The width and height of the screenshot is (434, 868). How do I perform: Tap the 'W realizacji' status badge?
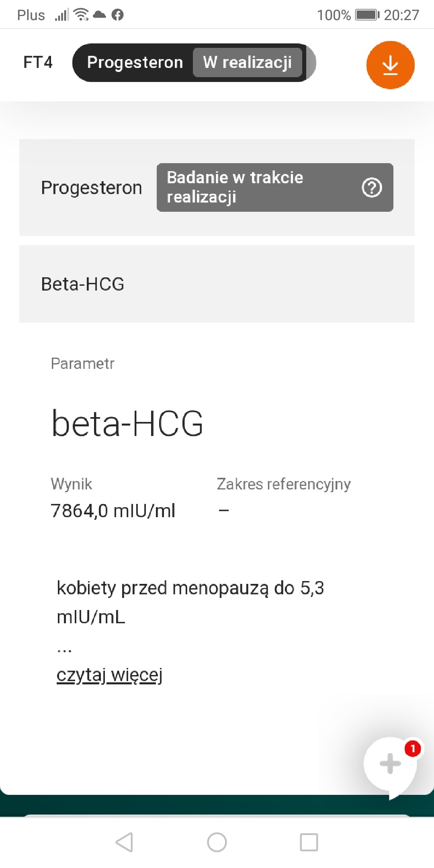coord(247,63)
